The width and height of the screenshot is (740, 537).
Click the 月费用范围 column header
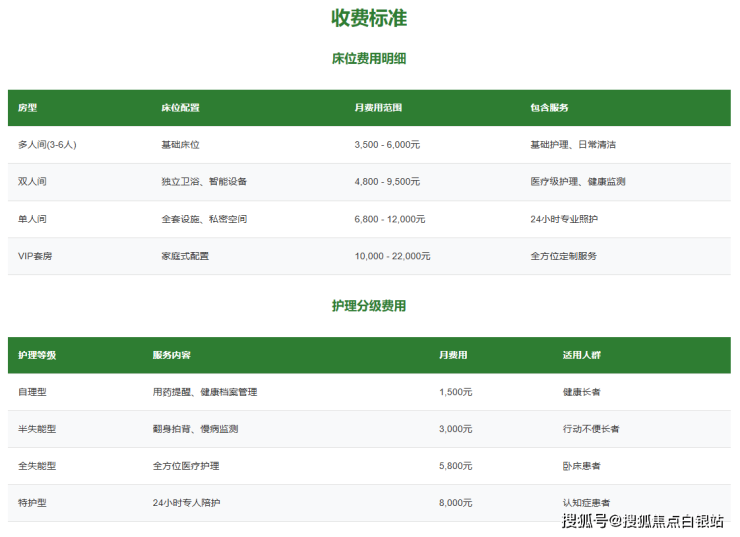tap(378, 108)
